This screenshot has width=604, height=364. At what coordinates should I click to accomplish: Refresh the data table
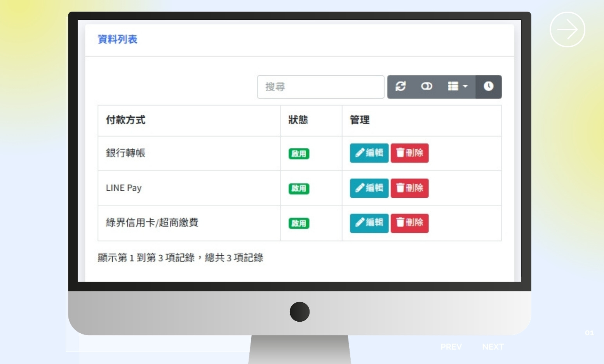pos(401,87)
